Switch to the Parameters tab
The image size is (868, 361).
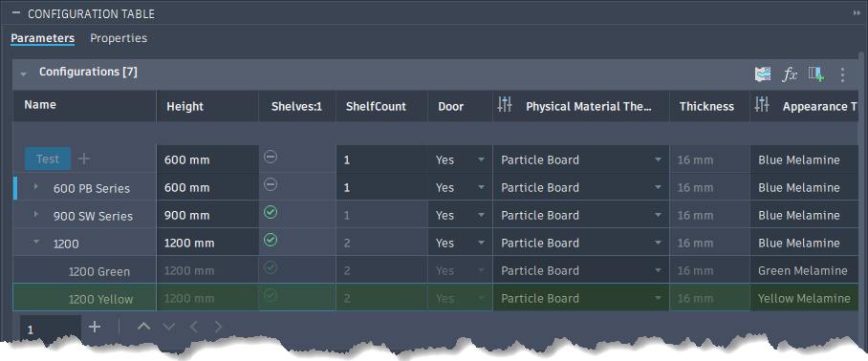point(43,38)
